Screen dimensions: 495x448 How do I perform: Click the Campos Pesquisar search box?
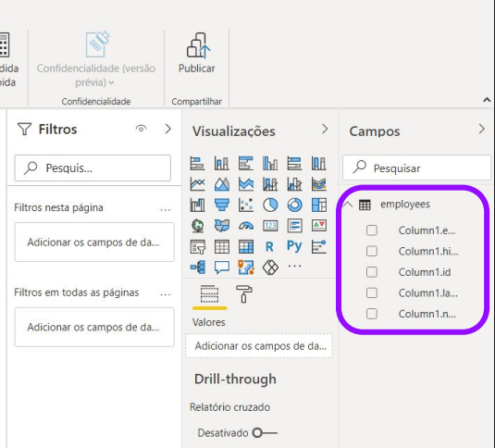point(416,168)
